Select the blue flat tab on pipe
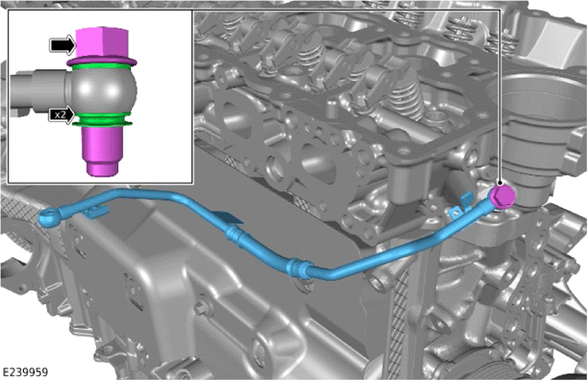 (226, 217)
